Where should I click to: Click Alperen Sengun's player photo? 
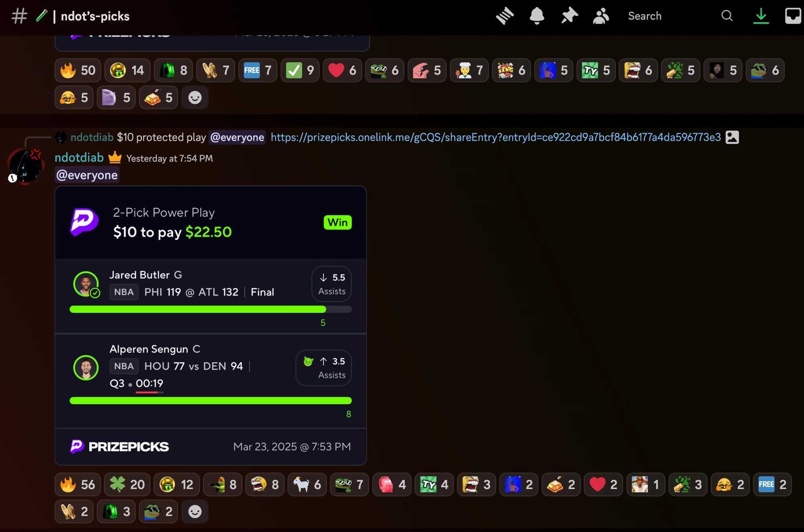(x=86, y=368)
